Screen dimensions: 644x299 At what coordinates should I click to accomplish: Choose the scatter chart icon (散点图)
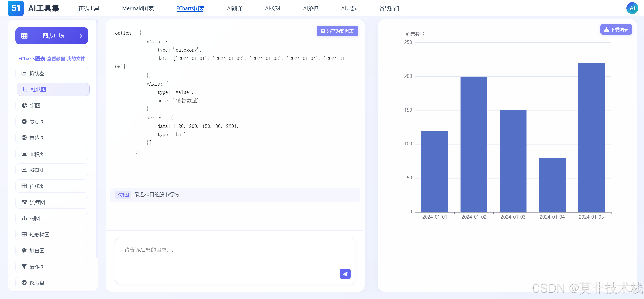(x=24, y=122)
